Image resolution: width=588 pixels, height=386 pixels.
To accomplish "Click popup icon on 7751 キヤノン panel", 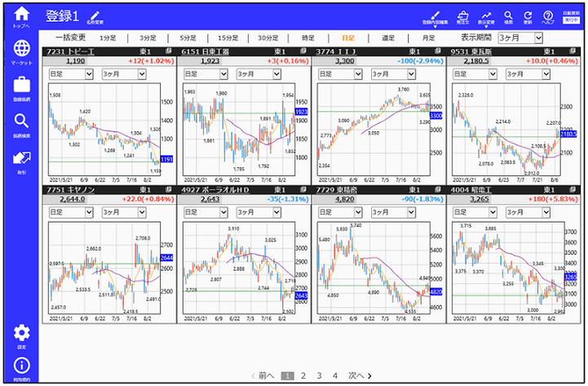I will pyautogui.click(x=168, y=189).
